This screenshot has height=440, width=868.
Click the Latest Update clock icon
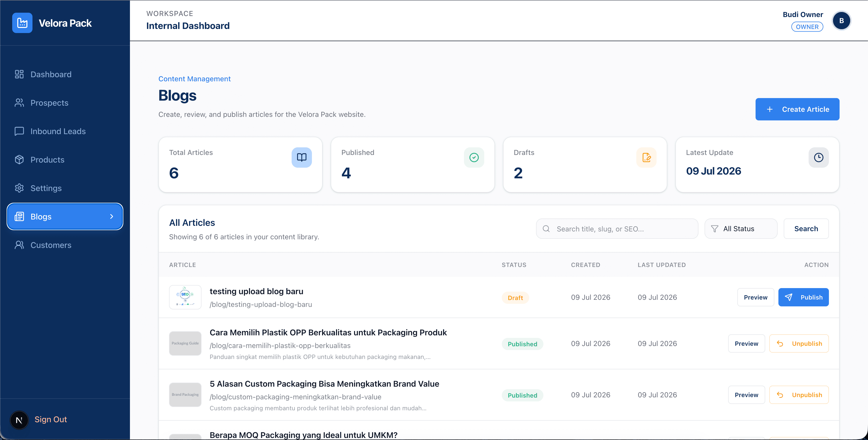(819, 158)
